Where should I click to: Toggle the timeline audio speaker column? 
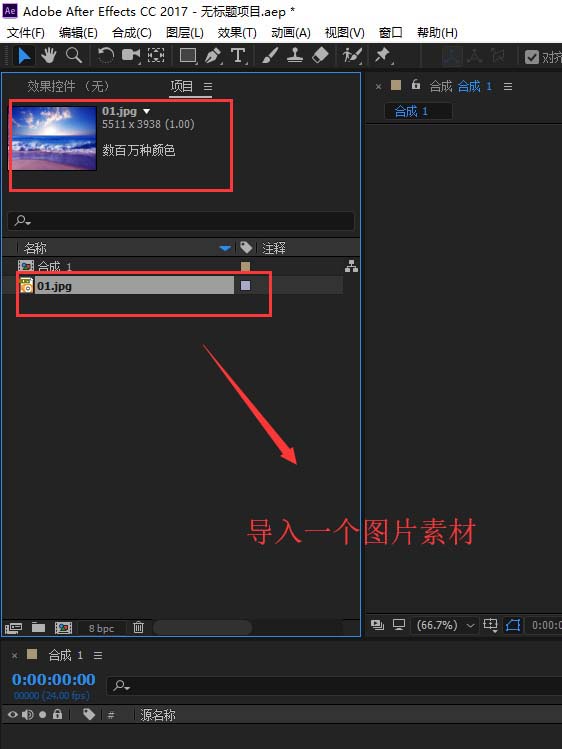[x=28, y=715]
